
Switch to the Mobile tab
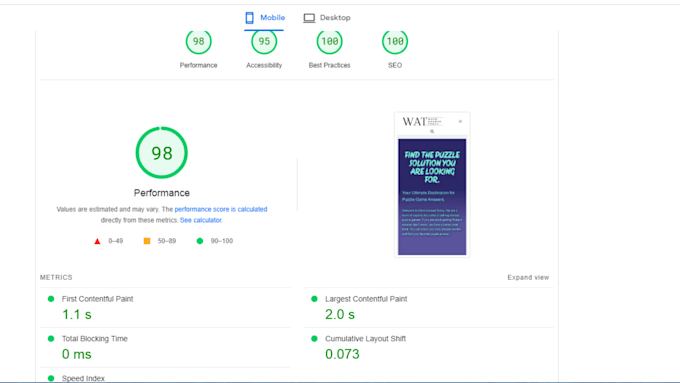point(264,18)
